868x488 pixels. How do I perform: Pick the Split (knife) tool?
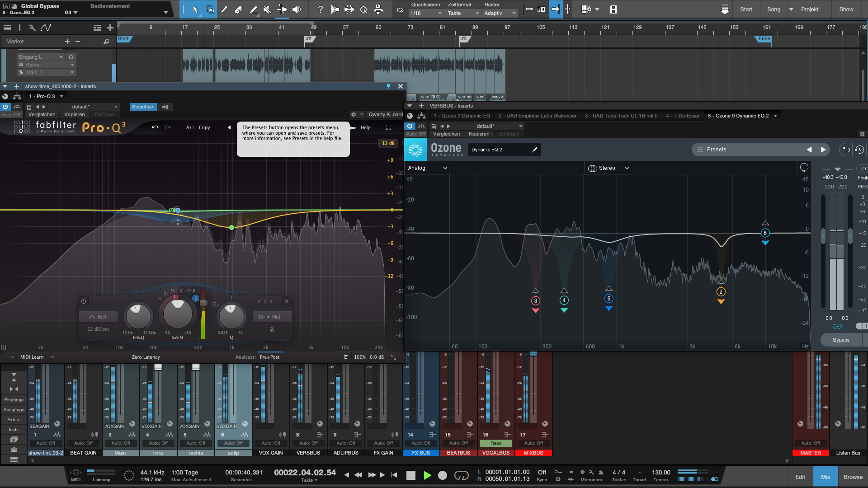[x=224, y=9]
